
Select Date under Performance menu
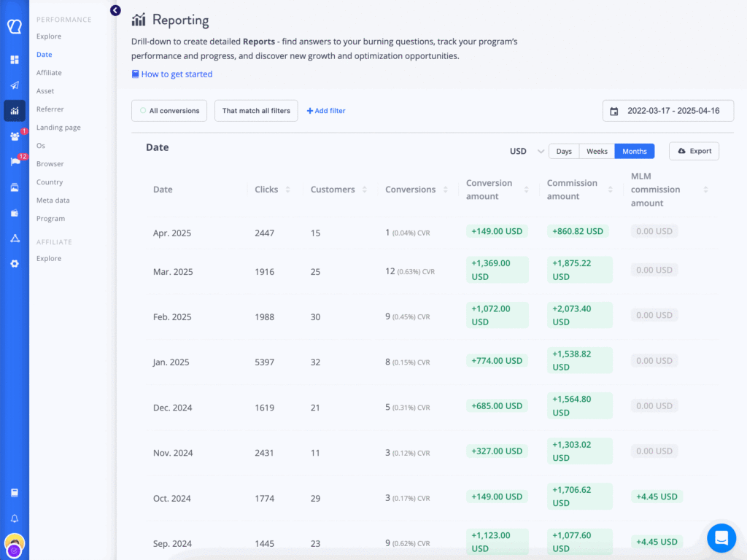(45, 54)
